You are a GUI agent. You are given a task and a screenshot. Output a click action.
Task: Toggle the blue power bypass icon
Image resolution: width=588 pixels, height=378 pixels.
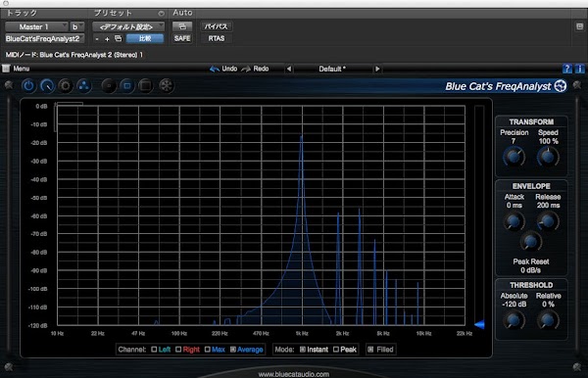click(28, 86)
